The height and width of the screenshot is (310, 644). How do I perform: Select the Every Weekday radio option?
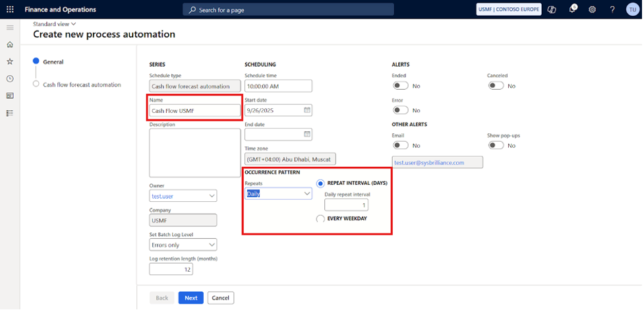320,218
